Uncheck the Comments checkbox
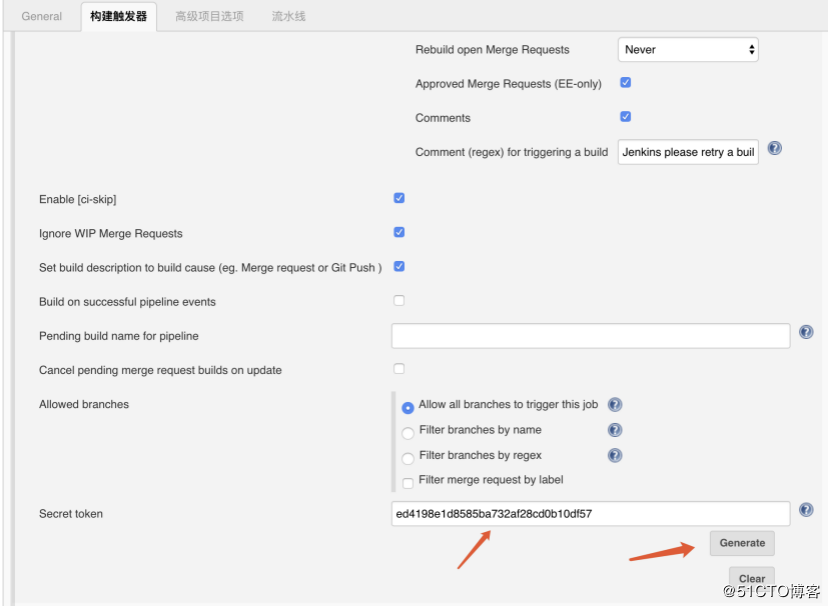The image size is (830, 608). click(625, 116)
